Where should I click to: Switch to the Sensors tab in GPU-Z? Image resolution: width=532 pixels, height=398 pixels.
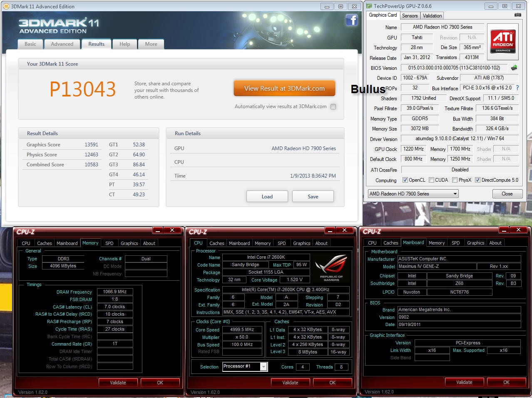coord(410,16)
